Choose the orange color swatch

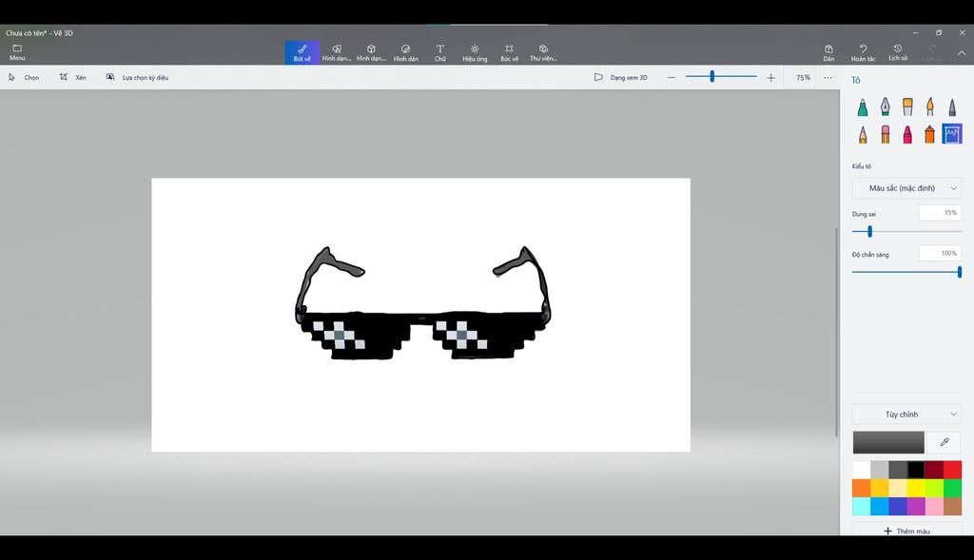click(861, 488)
